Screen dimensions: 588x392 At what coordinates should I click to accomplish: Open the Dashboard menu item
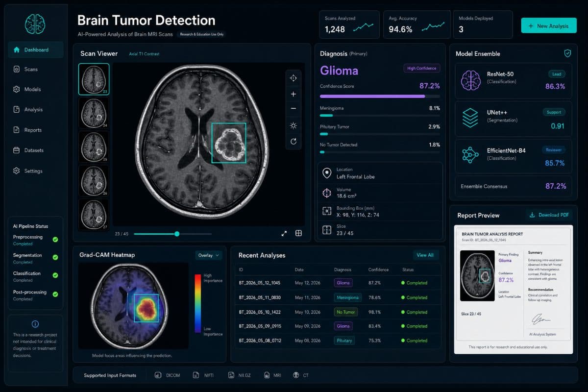[35, 49]
